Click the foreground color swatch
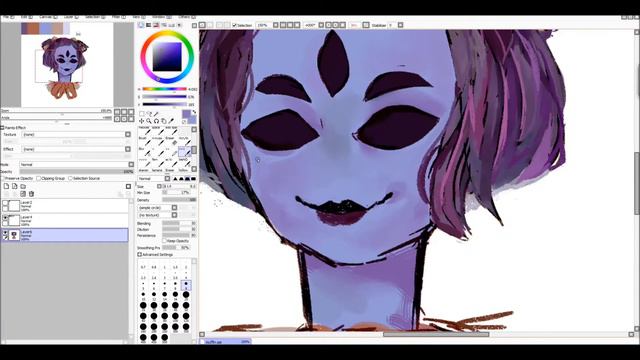 (187, 114)
